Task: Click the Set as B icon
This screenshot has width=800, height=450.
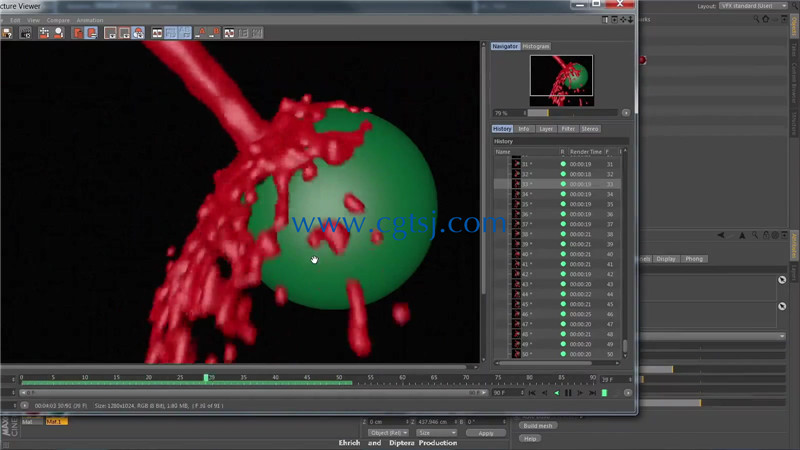Action: [x=214, y=33]
